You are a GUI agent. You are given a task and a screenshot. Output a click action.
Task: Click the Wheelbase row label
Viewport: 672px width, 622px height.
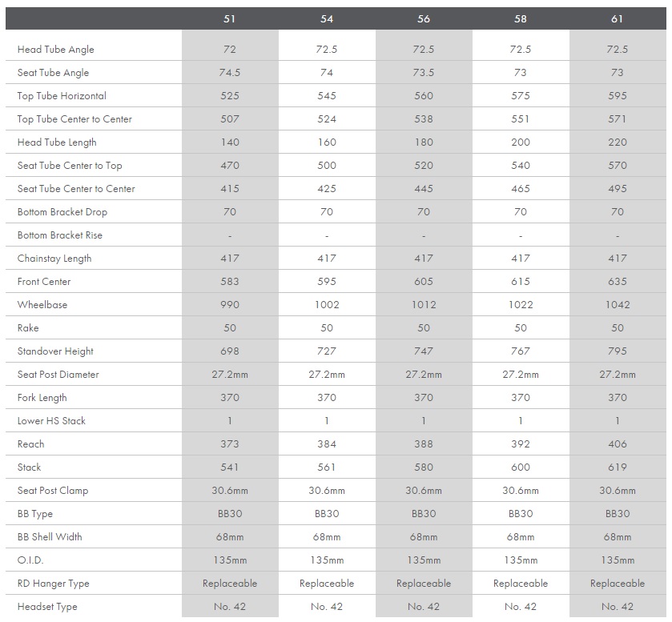pyautogui.click(x=42, y=305)
